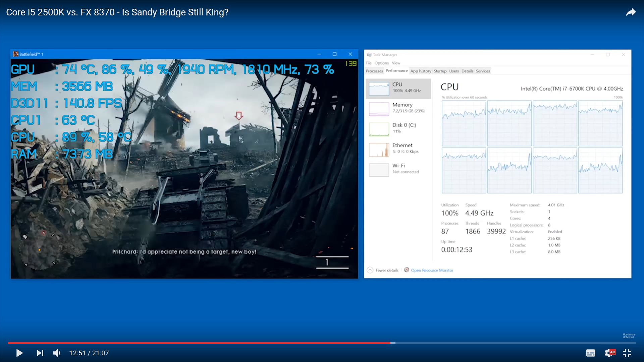Exit full screen mode

point(627,353)
